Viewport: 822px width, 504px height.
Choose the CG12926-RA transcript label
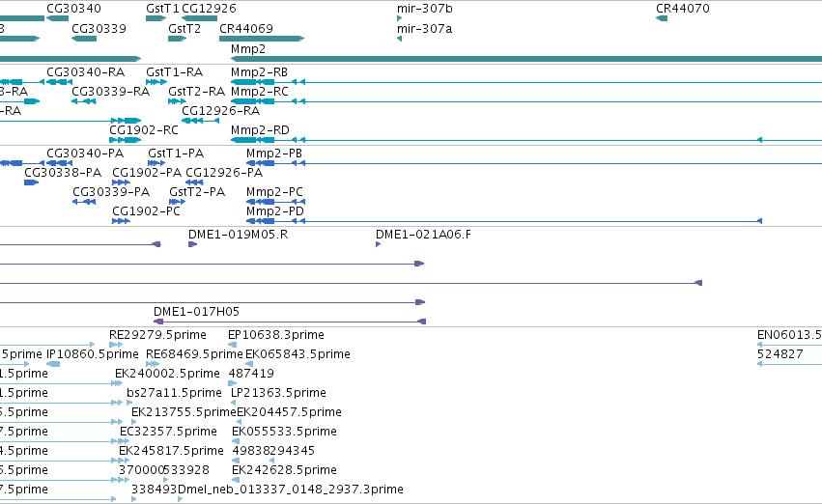220,110
